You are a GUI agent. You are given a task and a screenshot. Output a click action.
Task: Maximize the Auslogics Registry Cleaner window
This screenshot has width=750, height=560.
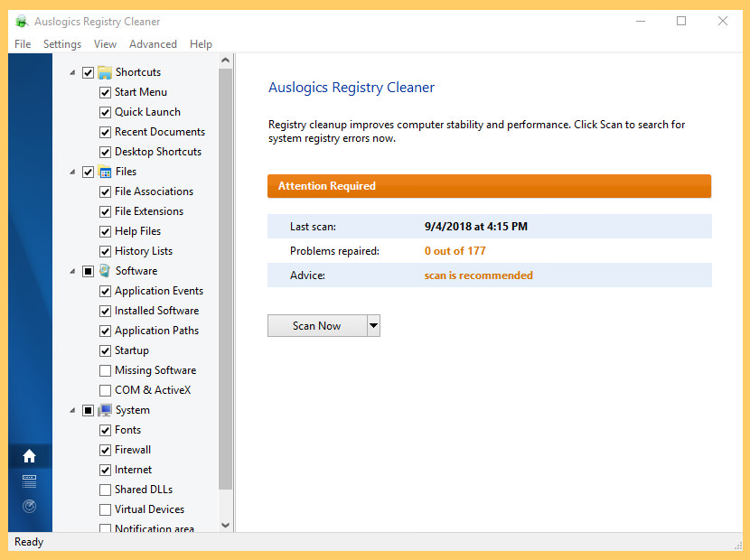pyautogui.click(x=681, y=21)
